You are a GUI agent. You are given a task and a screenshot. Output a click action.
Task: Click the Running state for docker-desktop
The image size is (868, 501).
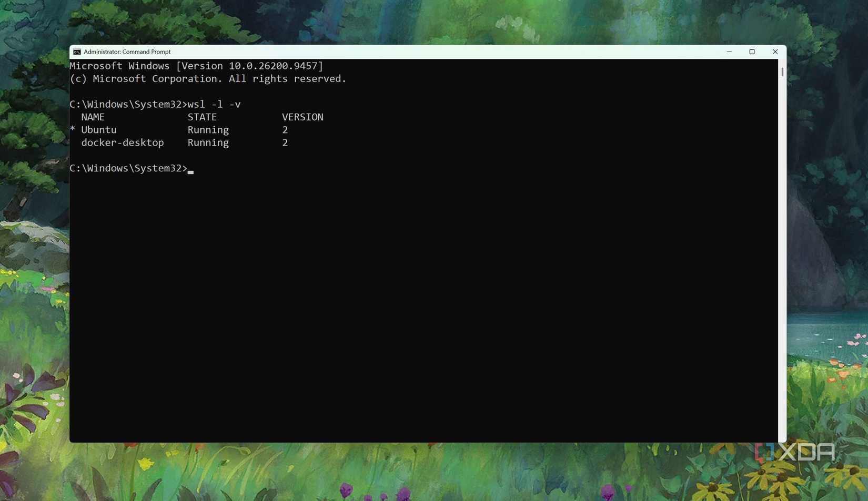coord(208,143)
